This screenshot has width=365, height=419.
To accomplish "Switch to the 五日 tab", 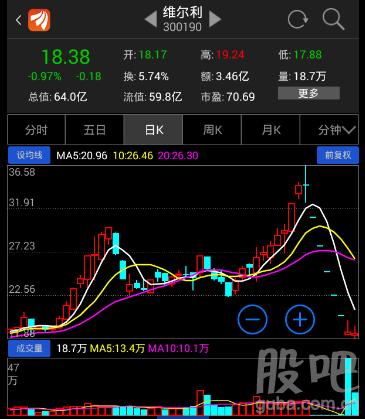I will point(95,129).
